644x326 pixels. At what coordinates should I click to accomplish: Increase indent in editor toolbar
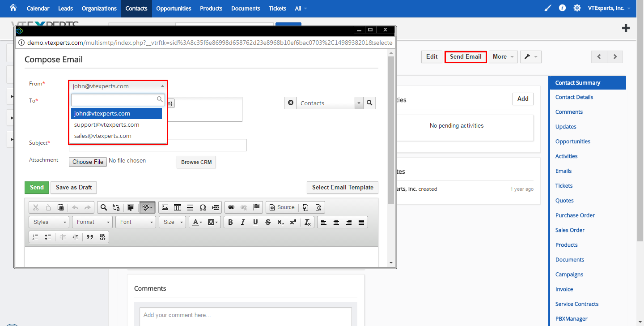pos(75,237)
